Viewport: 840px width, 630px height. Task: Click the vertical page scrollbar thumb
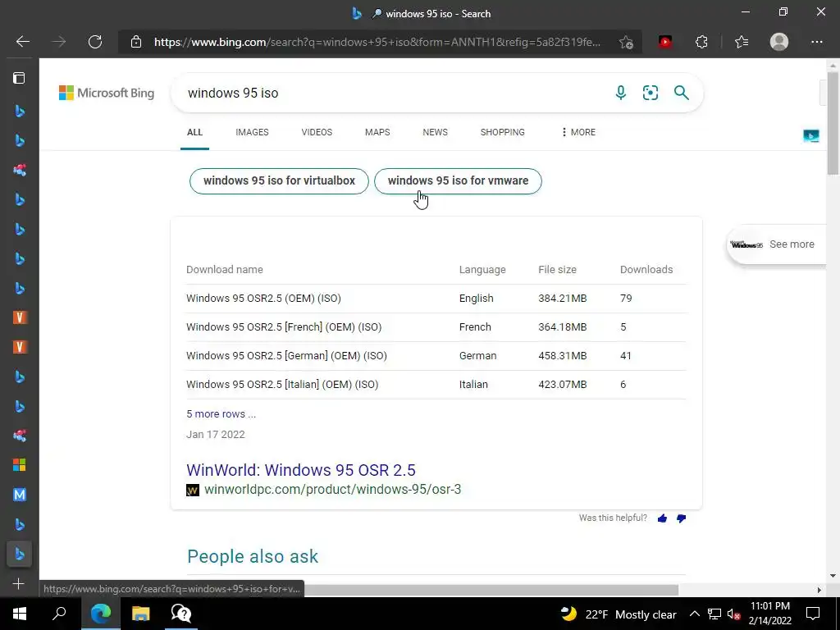833,122
